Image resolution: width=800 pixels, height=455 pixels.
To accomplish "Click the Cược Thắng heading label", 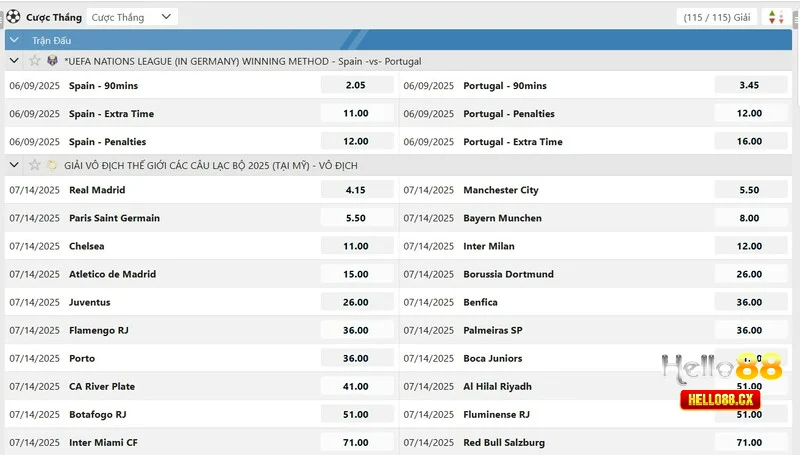I will [54, 17].
